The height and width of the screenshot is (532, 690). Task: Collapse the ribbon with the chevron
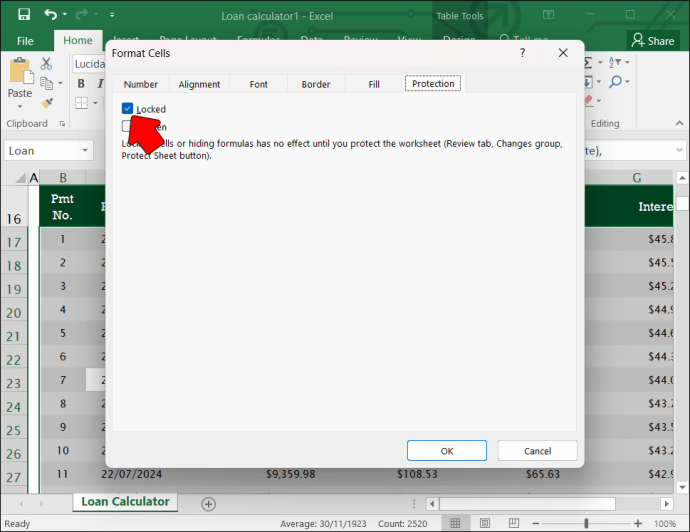pos(679,124)
